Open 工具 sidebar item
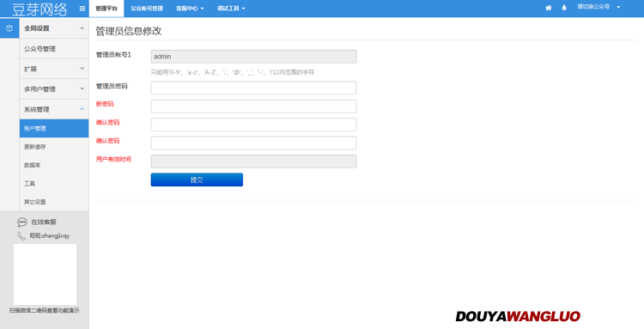The width and height of the screenshot is (644, 329). 54,184
